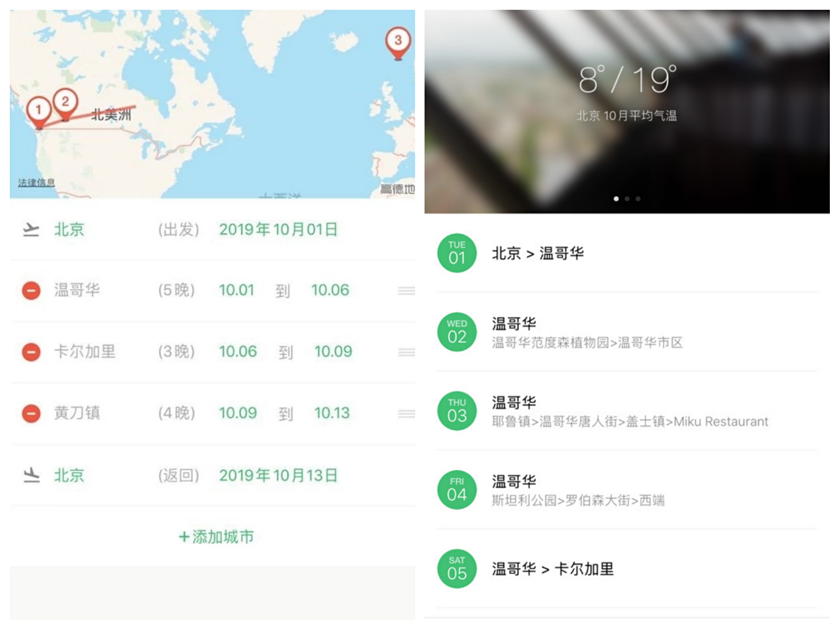Open the 法律信息 link on the map
Image resolution: width=840 pixels, height=630 pixels.
tap(36, 183)
